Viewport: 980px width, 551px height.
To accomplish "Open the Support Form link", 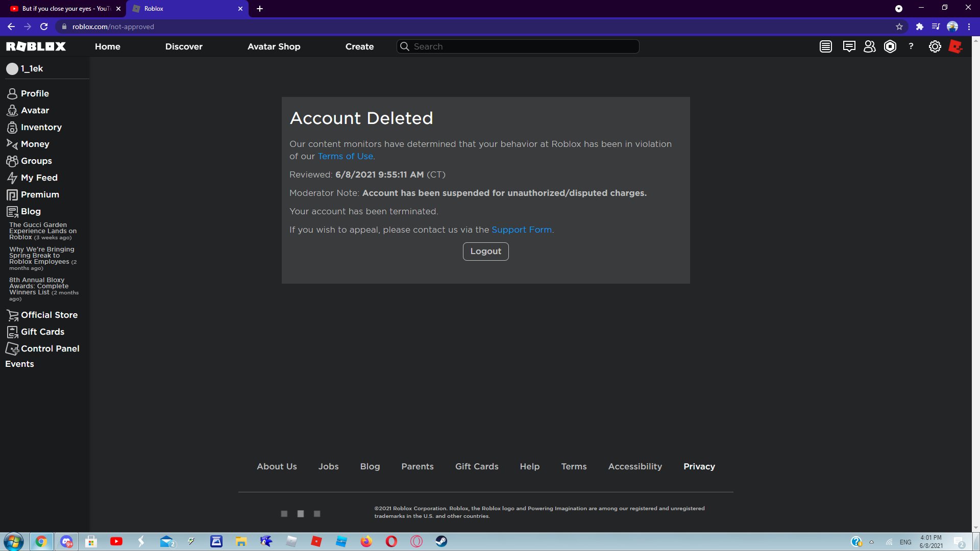I will (521, 230).
